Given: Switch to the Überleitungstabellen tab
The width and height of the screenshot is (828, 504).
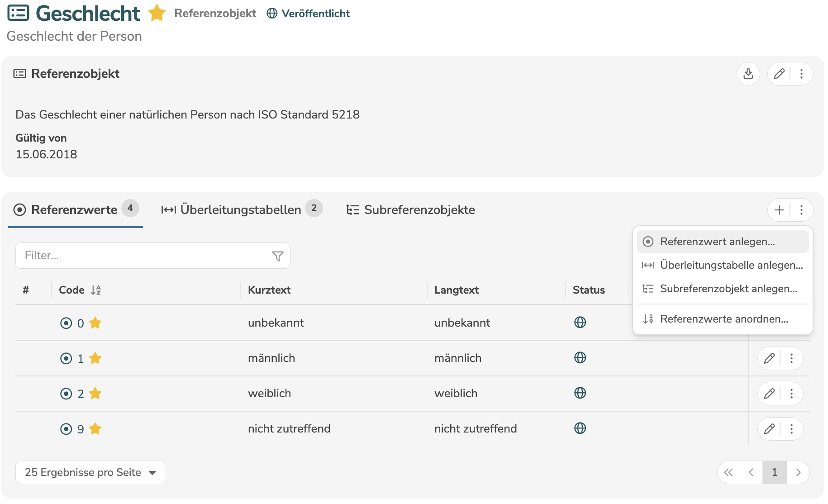Looking at the screenshot, I should click(241, 210).
